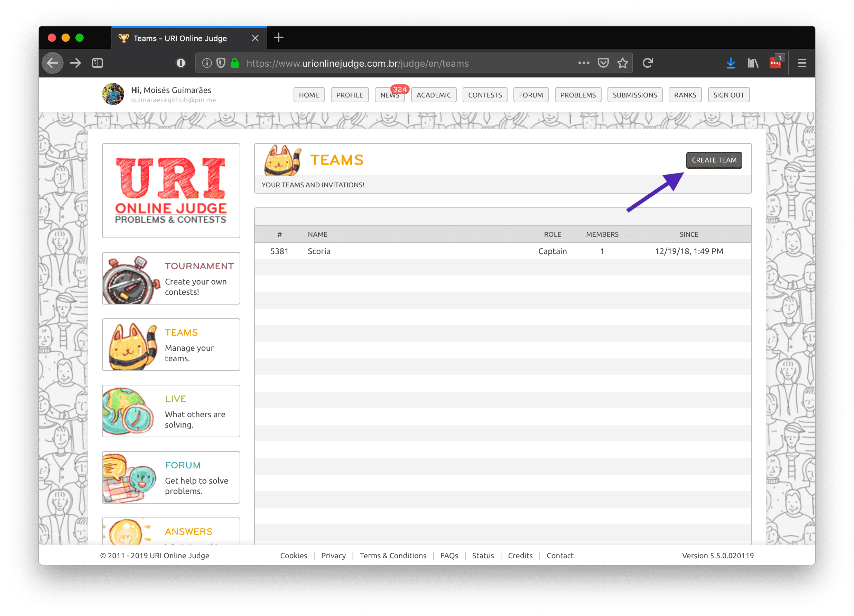Image resolution: width=854 pixels, height=616 pixels.
Task: Open the PROBLEMS menu item
Action: click(578, 95)
